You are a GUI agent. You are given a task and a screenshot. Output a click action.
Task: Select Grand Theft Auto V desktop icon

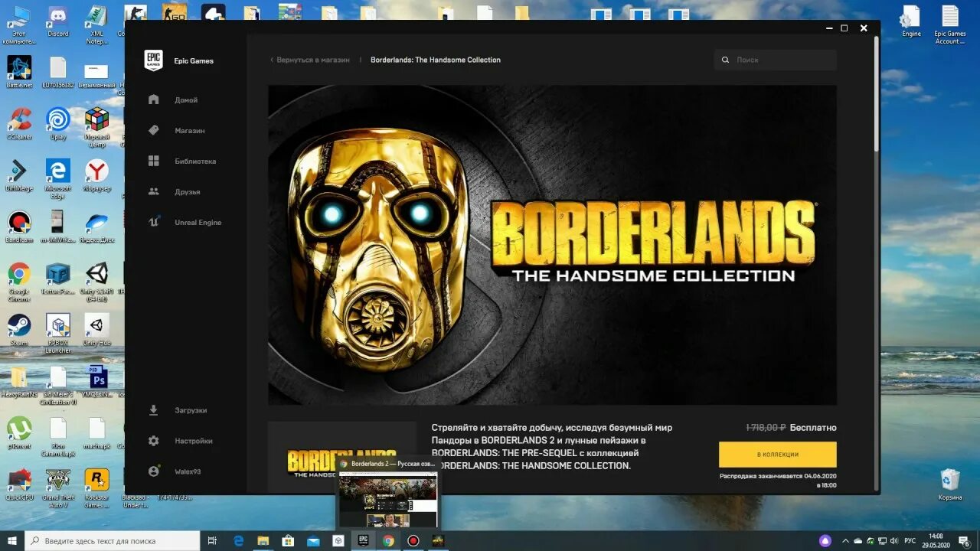coord(58,487)
